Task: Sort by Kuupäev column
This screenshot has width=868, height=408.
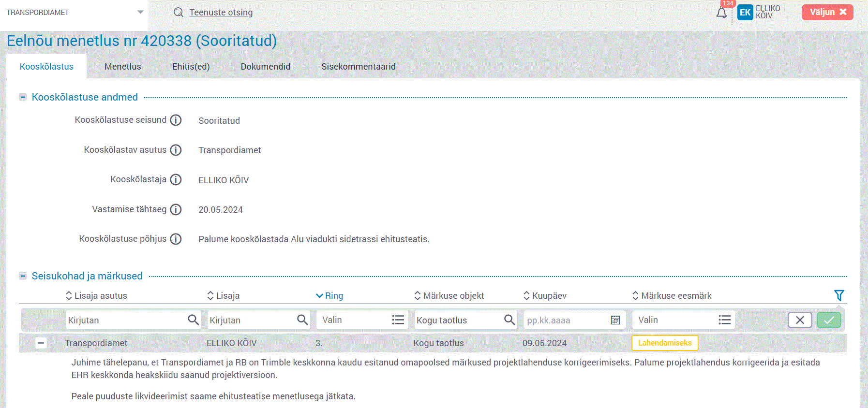Action: pos(545,296)
